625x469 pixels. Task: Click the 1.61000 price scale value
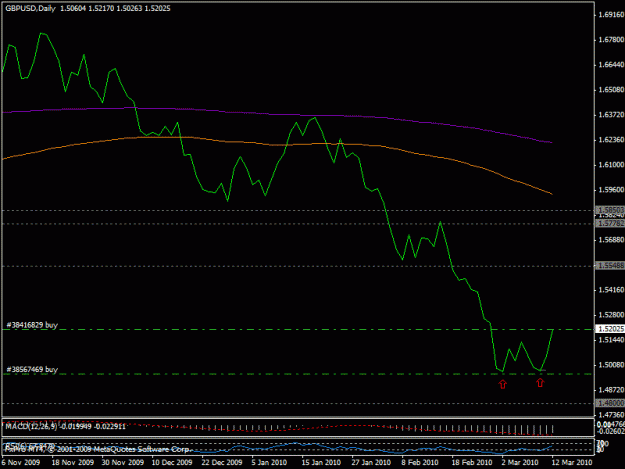tap(611, 165)
